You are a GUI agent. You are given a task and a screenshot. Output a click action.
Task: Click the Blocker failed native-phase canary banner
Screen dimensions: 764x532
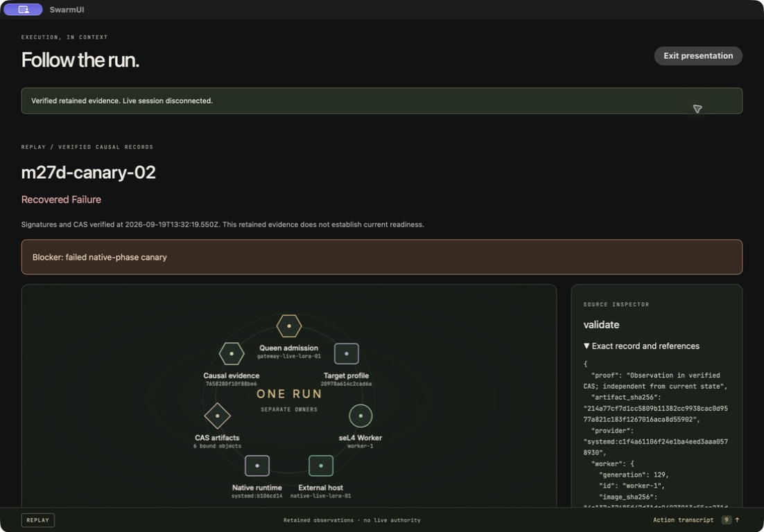click(381, 257)
